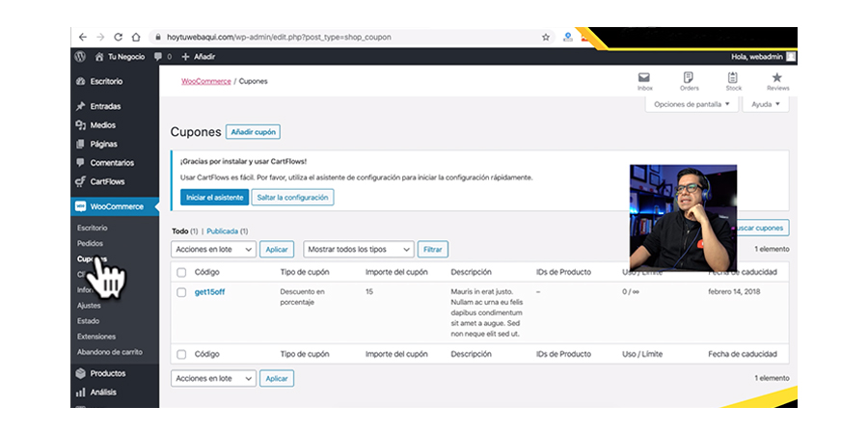Open Análisis in the sidebar
868x434 pixels.
103,392
